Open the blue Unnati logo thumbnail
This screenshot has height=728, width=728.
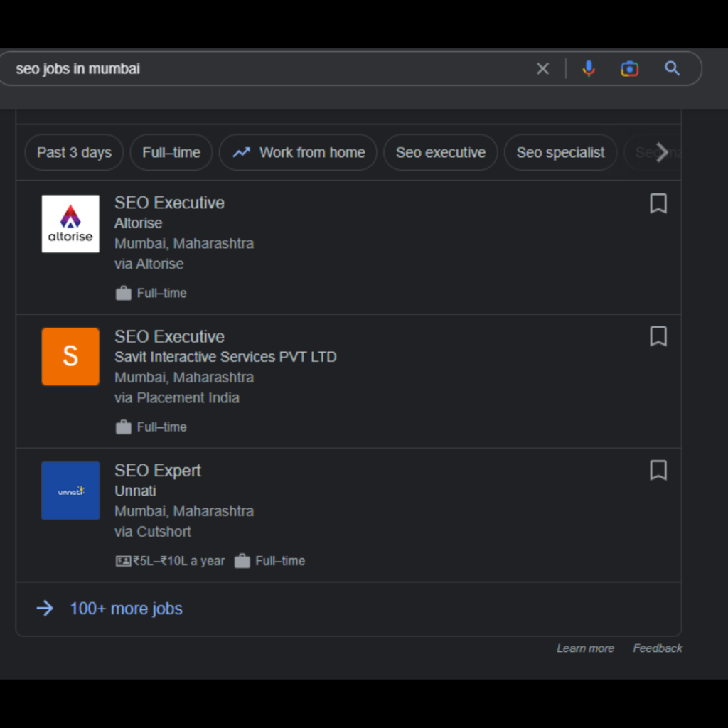click(x=70, y=491)
